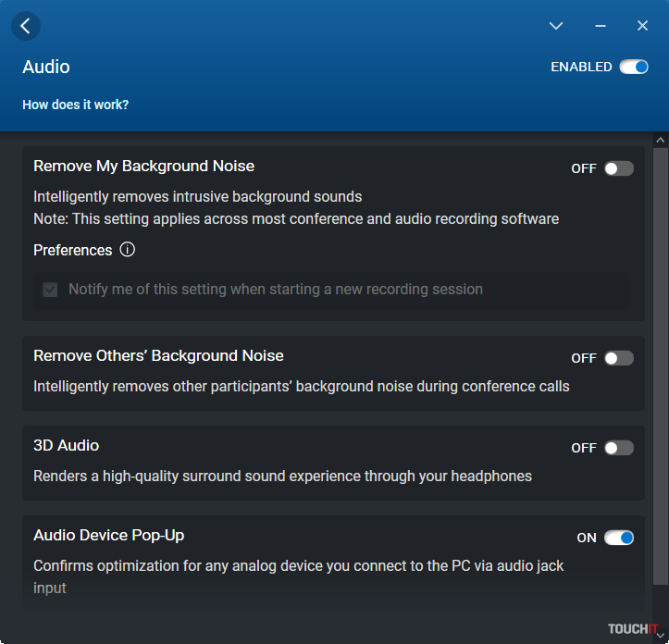The height and width of the screenshot is (644, 669).
Task: Minimize the Audio settings window
Action: coord(601,26)
